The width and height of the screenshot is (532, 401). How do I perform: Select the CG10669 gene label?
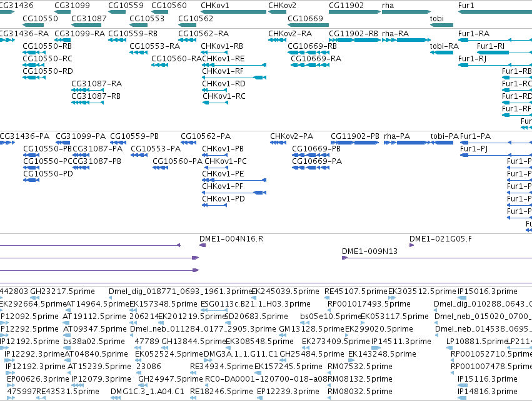pyautogui.click(x=305, y=18)
